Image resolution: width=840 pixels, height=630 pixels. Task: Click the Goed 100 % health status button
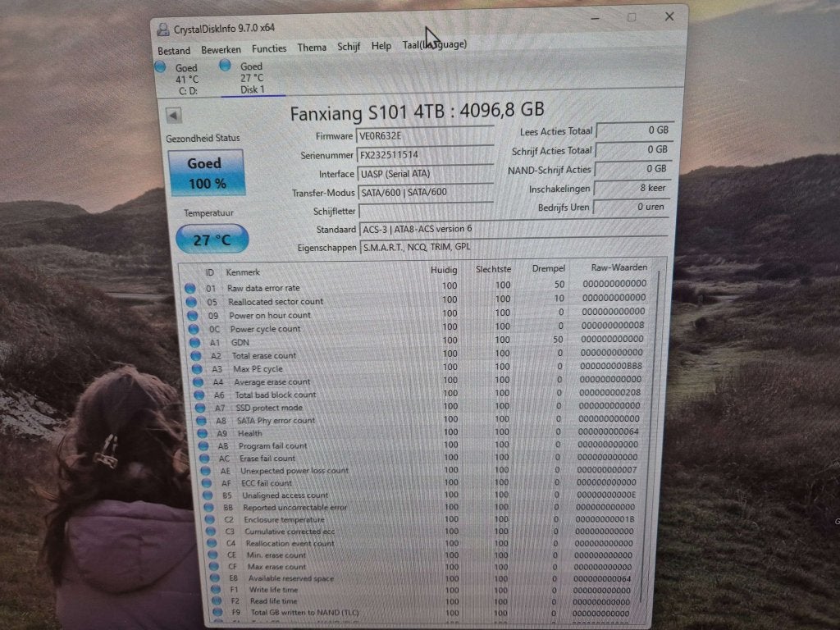(206, 173)
